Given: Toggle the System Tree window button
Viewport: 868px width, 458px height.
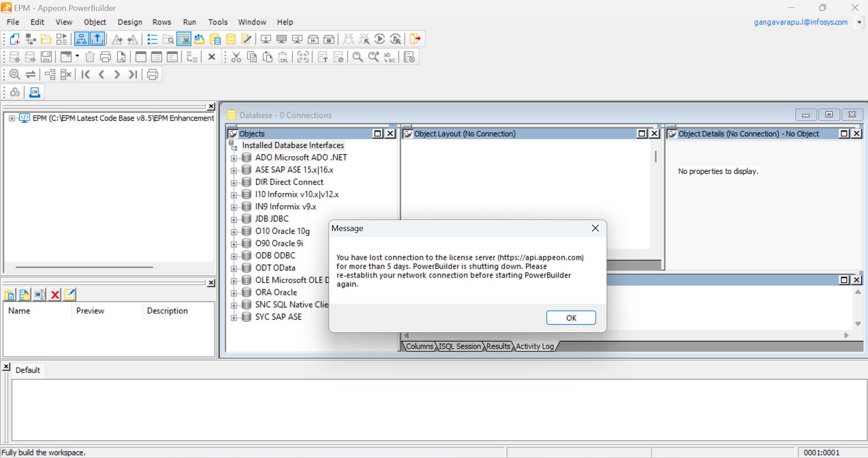Looking at the screenshot, I should (81, 39).
